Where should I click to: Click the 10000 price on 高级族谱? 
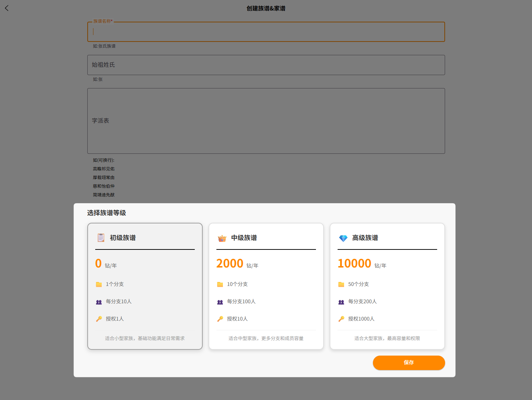click(354, 264)
